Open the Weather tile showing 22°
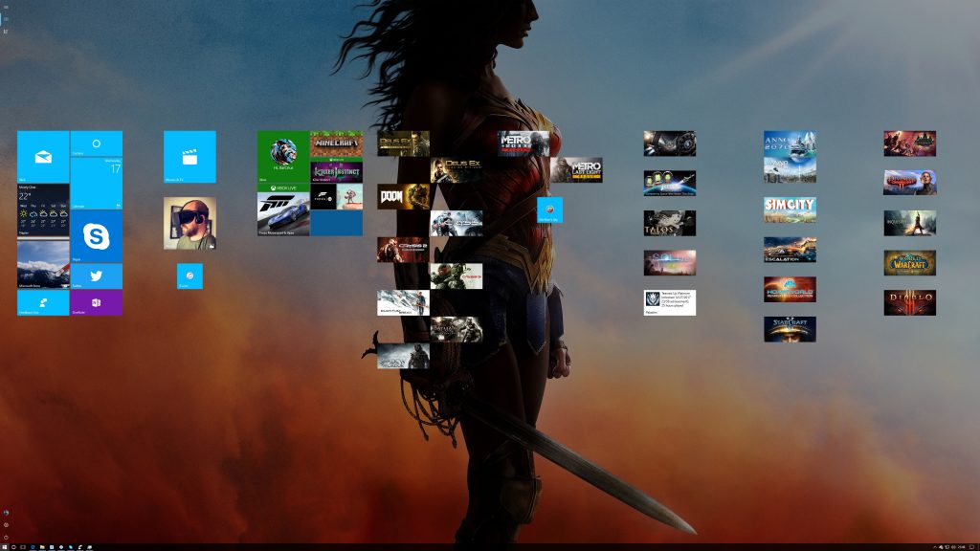Viewport: 980px width, 551px height. [x=43, y=209]
